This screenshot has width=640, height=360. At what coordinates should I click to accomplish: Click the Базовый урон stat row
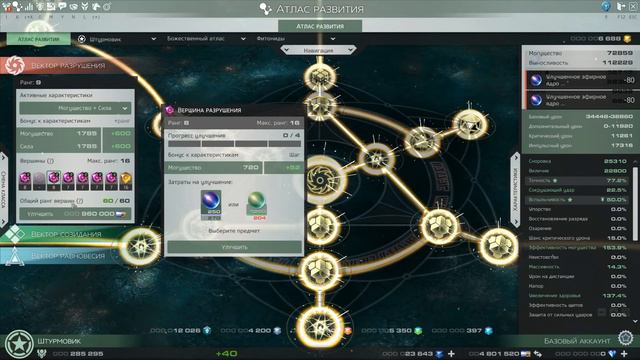(x=580, y=116)
